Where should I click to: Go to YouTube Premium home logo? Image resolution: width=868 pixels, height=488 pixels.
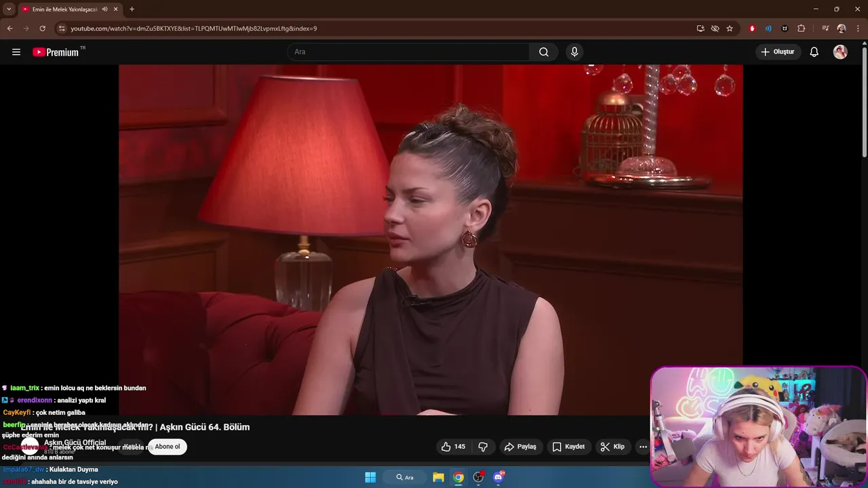click(56, 52)
